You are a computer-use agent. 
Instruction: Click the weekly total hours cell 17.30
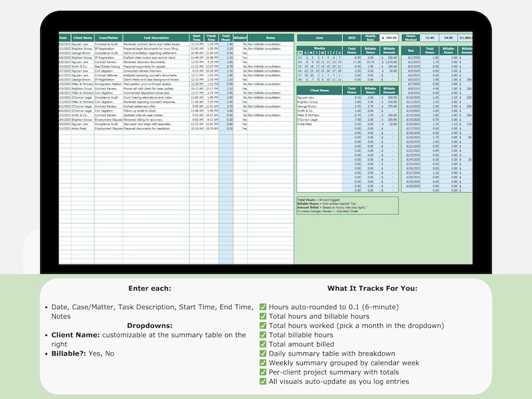coord(352,62)
